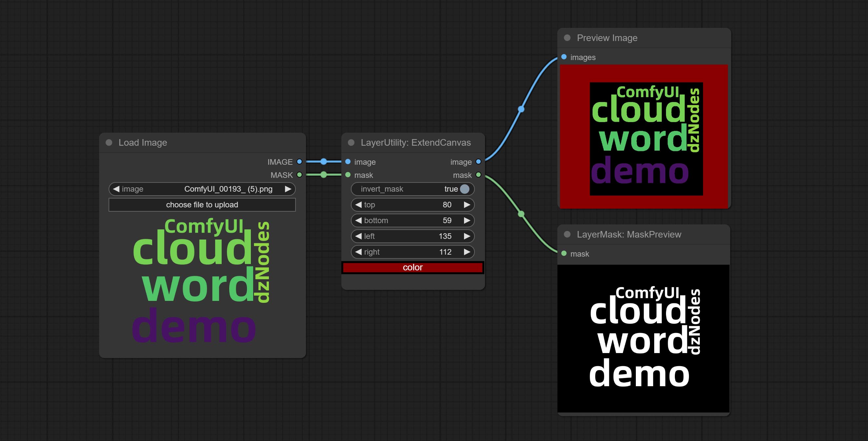The width and height of the screenshot is (868, 441).
Task: Click ExtendCanvas mask output socket
Action: click(478, 175)
